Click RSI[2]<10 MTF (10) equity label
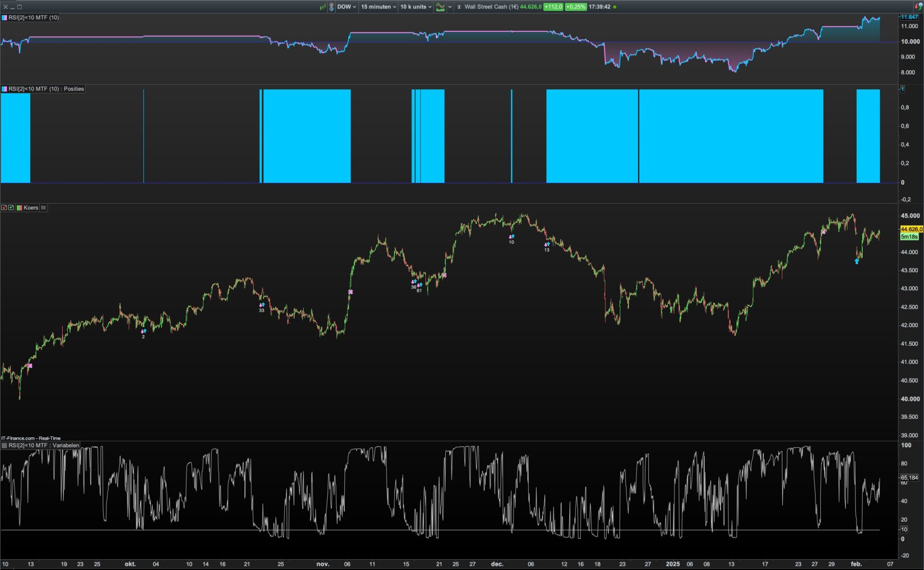The width and height of the screenshot is (924, 570). pos(33,18)
